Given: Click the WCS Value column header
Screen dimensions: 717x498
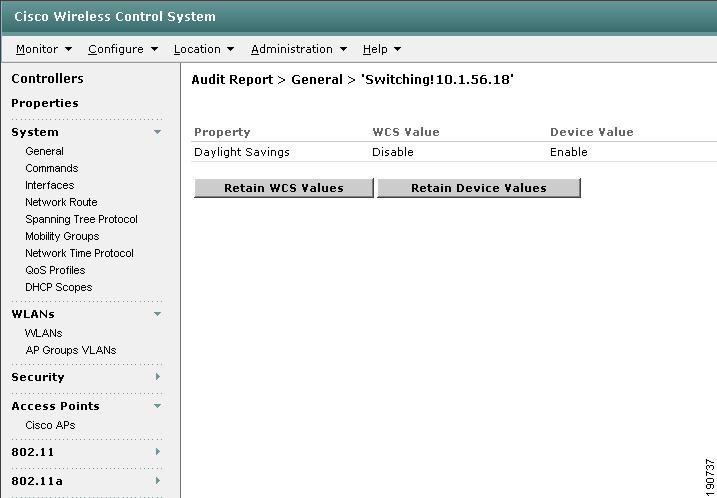Looking at the screenshot, I should coord(406,132).
